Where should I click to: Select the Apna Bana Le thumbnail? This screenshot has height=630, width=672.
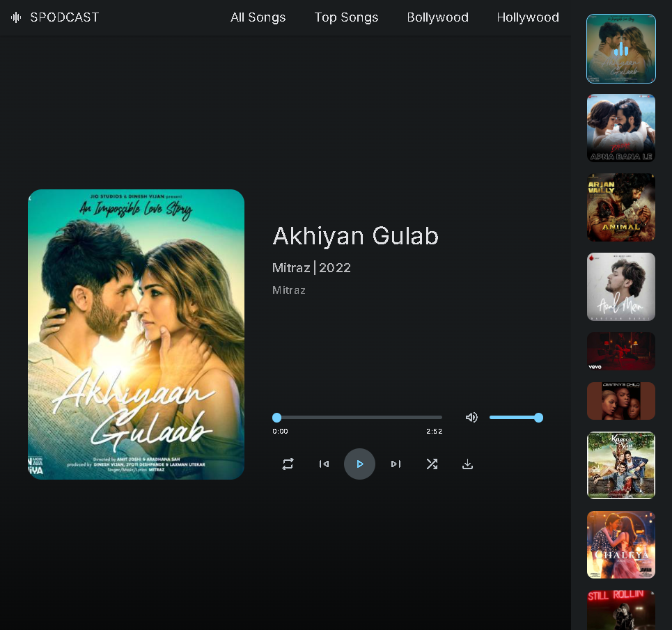621,128
